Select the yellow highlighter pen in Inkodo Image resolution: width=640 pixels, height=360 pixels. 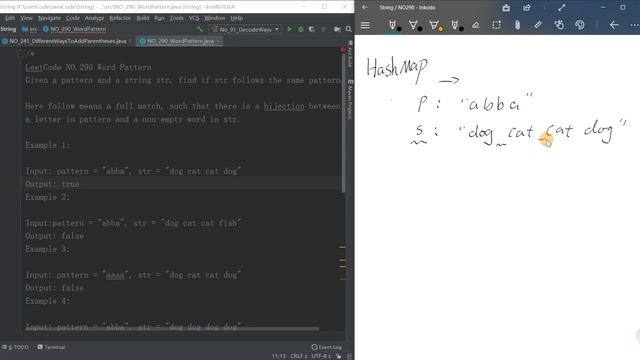pos(435,25)
